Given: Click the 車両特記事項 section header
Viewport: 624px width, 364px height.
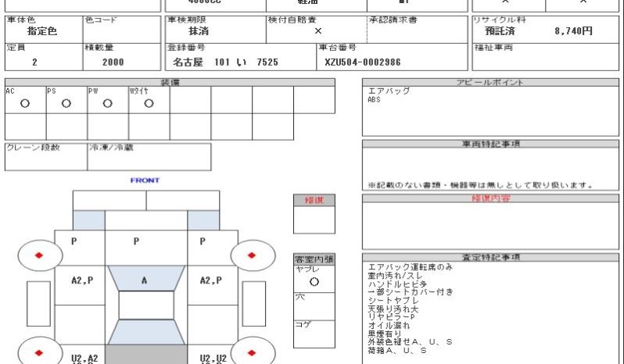Looking at the screenshot, I should [490, 144].
